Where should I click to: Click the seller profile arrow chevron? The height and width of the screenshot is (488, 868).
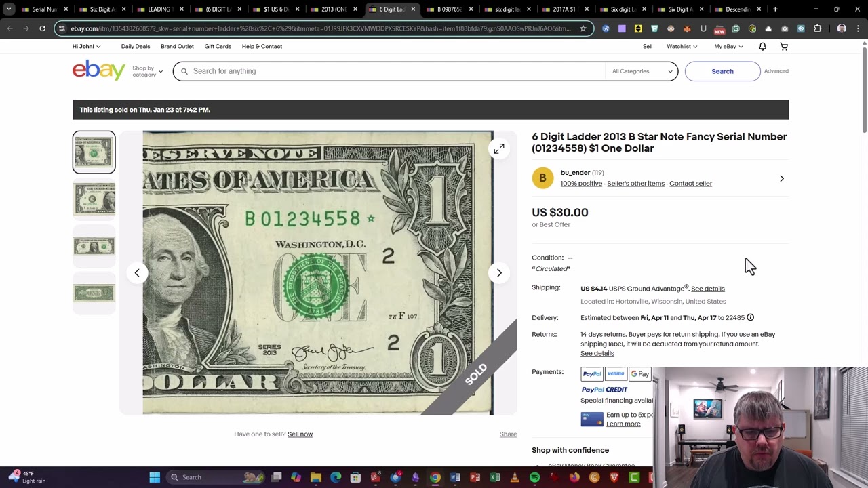781,178
